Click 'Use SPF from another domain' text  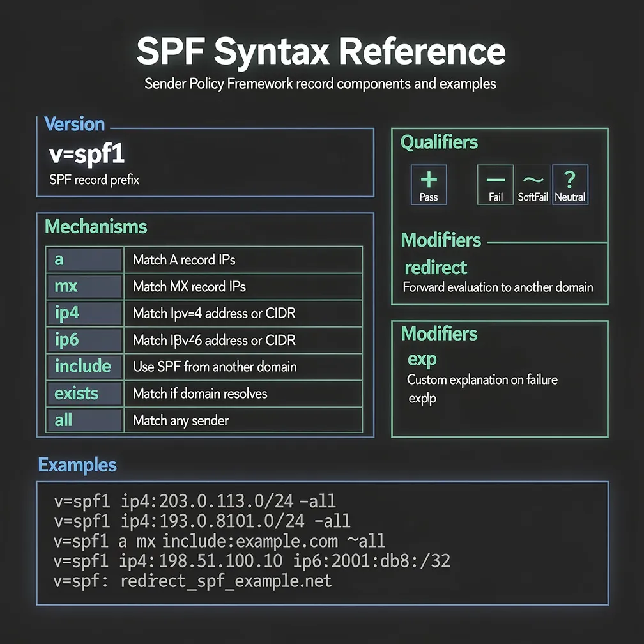(x=215, y=367)
